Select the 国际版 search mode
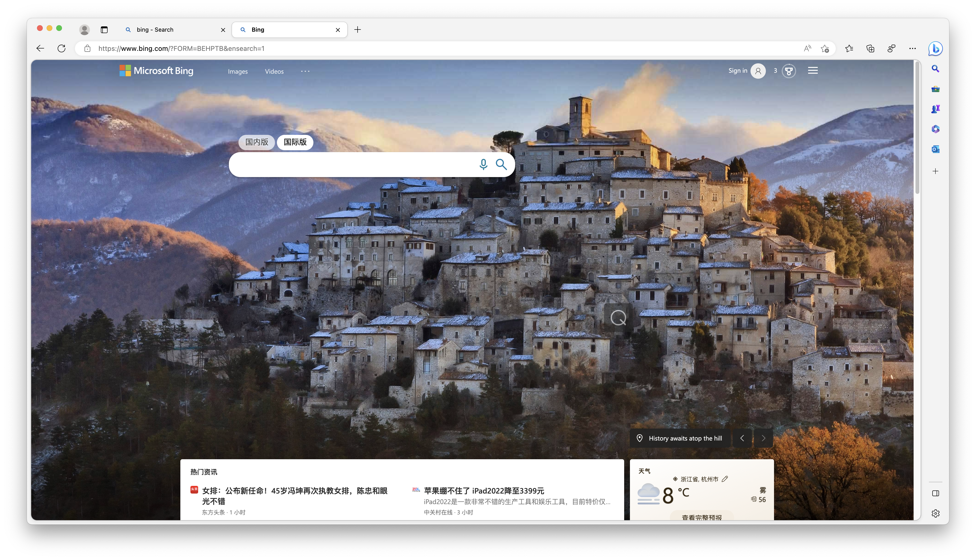976x560 pixels. (x=295, y=142)
